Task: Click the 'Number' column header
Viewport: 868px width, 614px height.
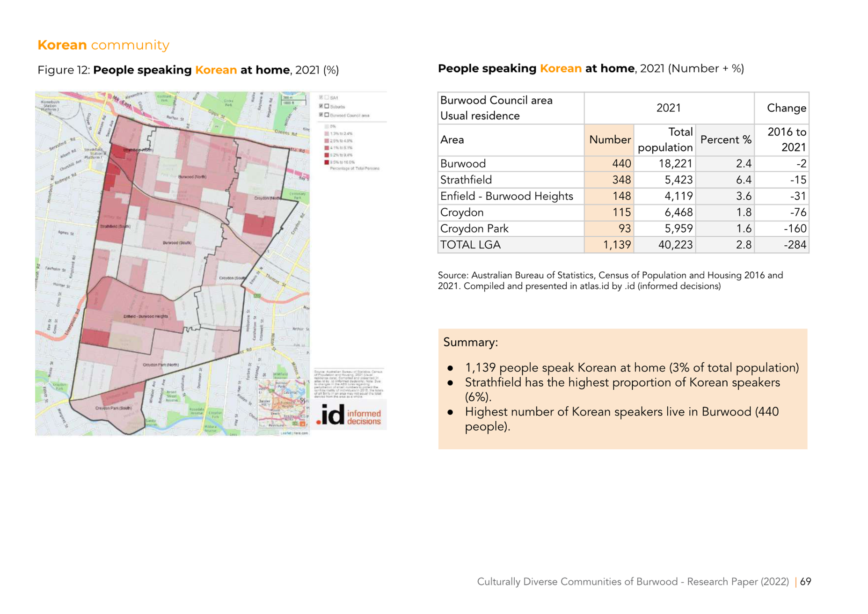Action: [x=609, y=140]
